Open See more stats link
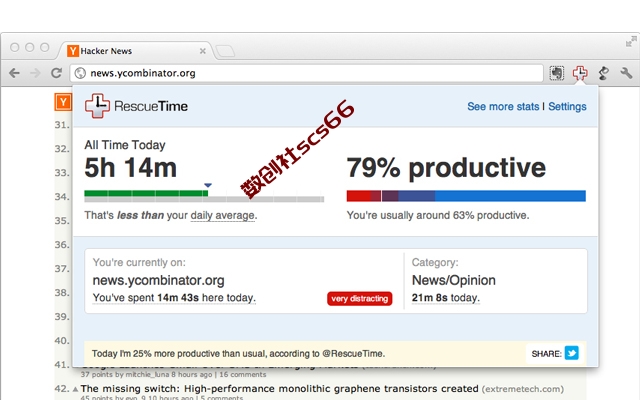640x400 pixels. (x=503, y=107)
